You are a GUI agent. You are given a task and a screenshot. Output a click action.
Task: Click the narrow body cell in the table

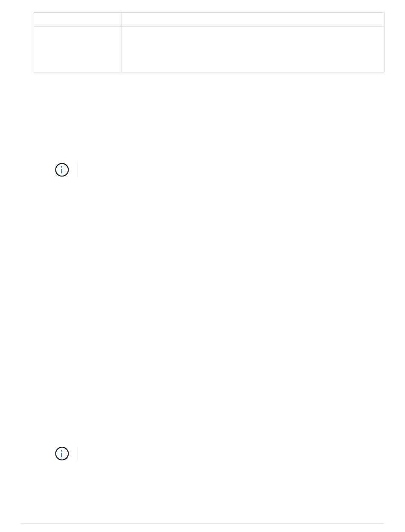[x=78, y=49]
